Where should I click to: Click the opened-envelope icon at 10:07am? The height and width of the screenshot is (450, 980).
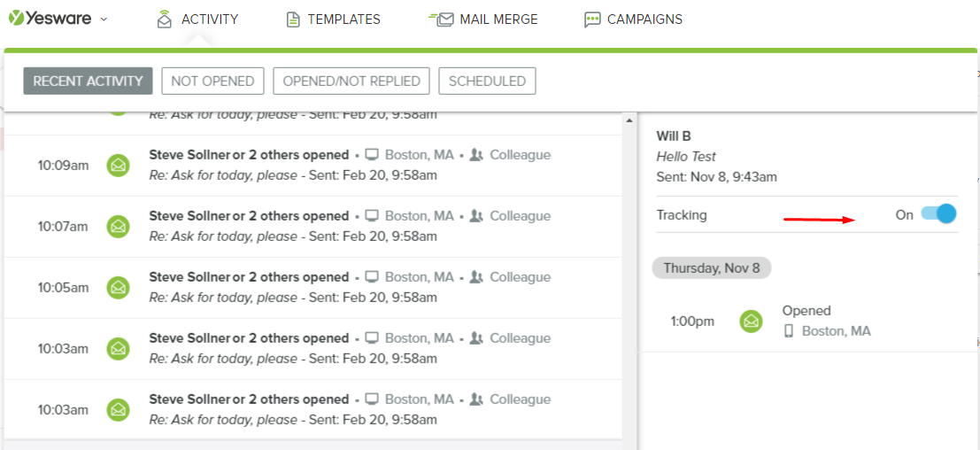[118, 226]
